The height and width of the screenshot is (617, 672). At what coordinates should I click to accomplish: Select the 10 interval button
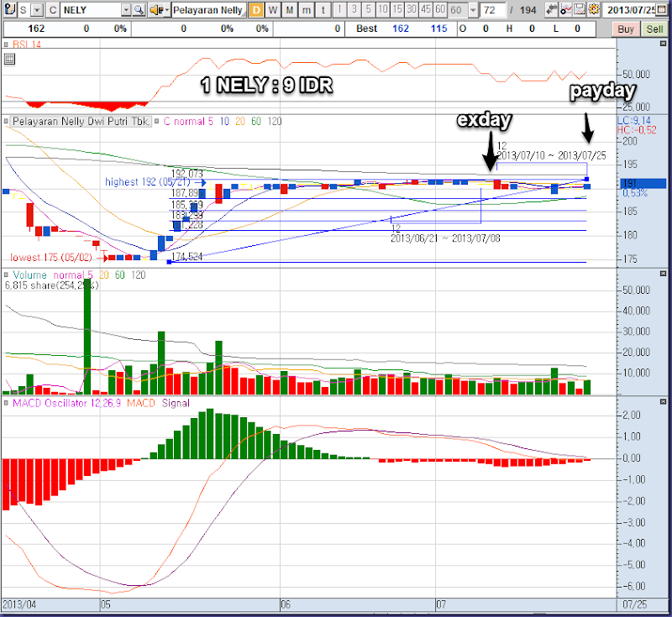tap(383, 9)
